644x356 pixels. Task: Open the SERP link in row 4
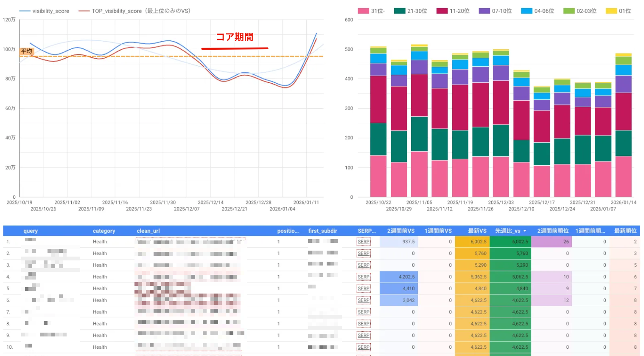click(363, 277)
